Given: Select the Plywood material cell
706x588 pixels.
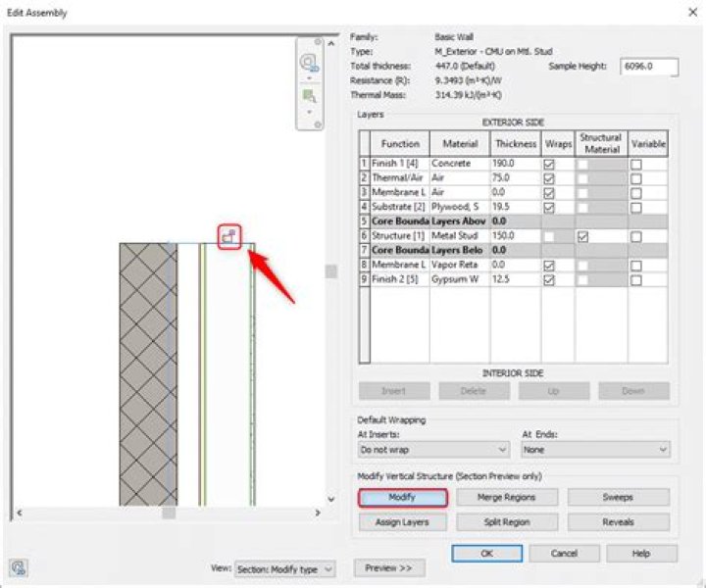Looking at the screenshot, I should coord(460,207).
